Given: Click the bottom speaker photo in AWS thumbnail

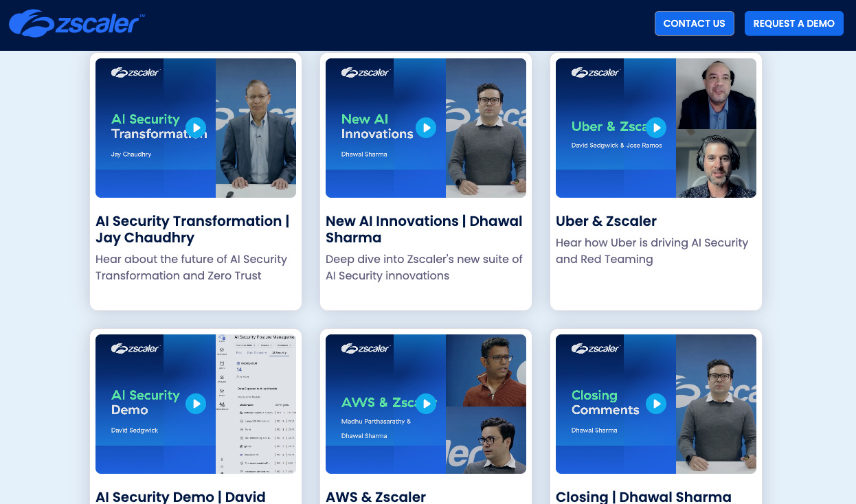Looking at the screenshot, I should pos(486,439).
